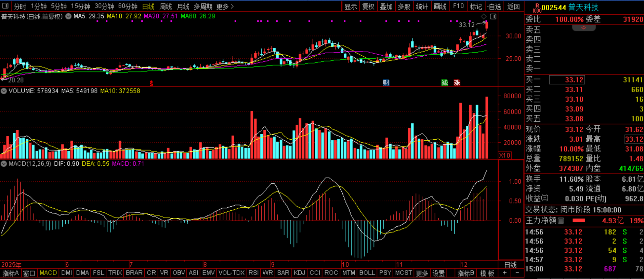The image size is (644, 279).
Task: Open the 财 financial report marker
Action: (386, 83)
